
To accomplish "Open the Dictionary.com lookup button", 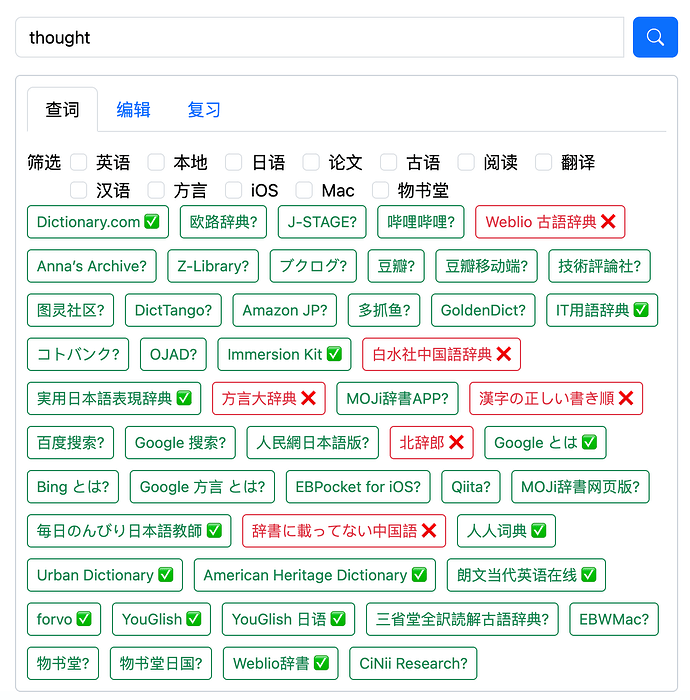I will coord(98,222).
